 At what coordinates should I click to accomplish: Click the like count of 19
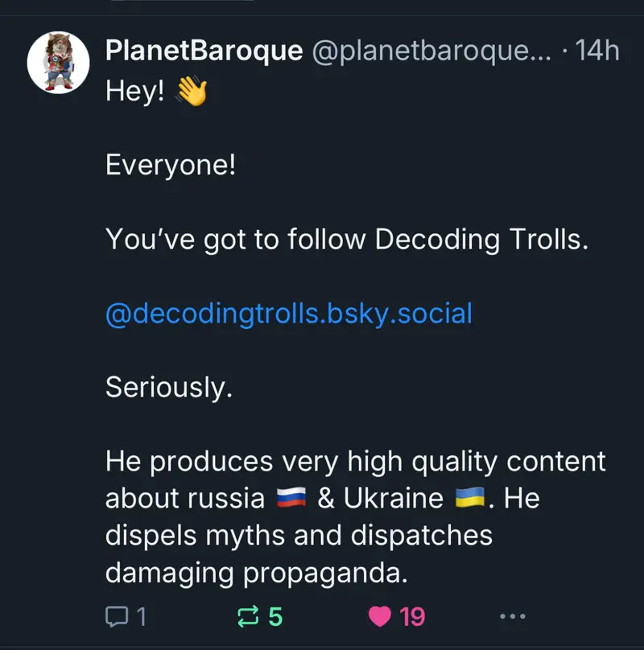coord(412,617)
